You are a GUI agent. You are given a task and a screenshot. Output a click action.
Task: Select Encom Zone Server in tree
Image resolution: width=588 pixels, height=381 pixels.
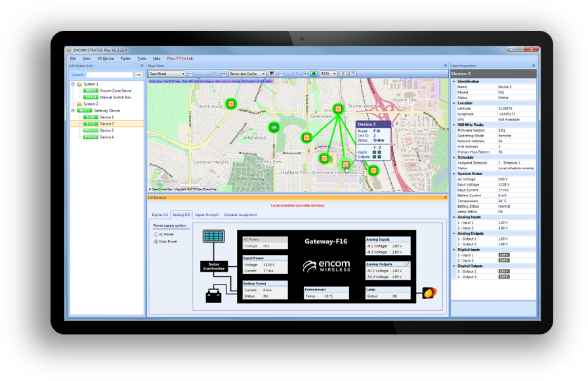point(116,90)
